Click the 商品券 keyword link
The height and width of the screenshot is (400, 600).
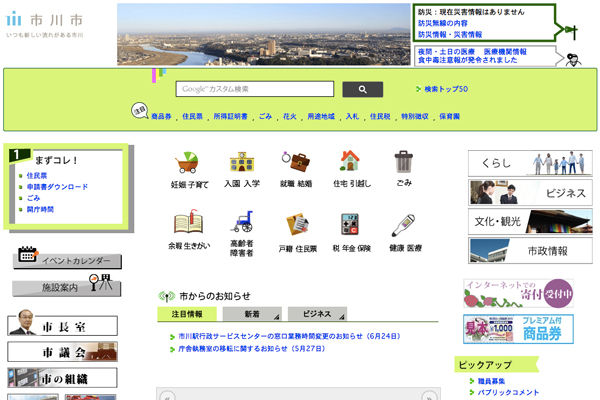coord(161,116)
